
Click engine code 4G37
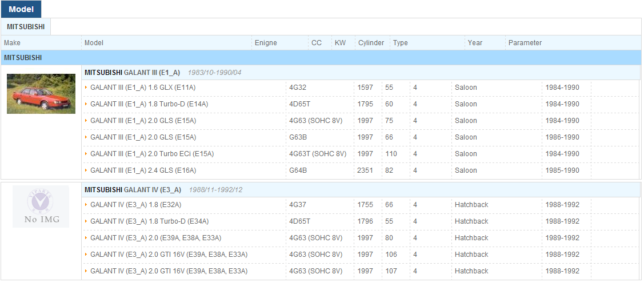pos(298,205)
